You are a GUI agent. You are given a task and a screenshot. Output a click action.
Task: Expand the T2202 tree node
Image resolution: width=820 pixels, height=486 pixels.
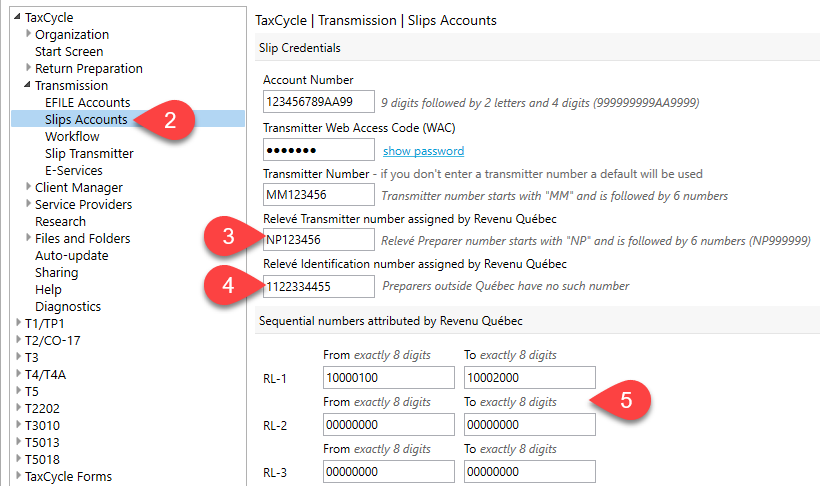[18, 408]
